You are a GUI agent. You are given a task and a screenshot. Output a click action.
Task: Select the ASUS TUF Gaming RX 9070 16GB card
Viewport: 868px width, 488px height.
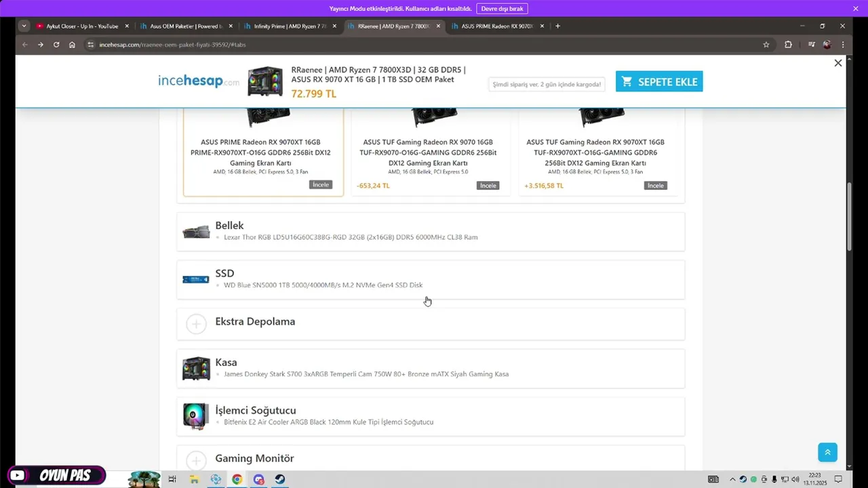pos(431,152)
